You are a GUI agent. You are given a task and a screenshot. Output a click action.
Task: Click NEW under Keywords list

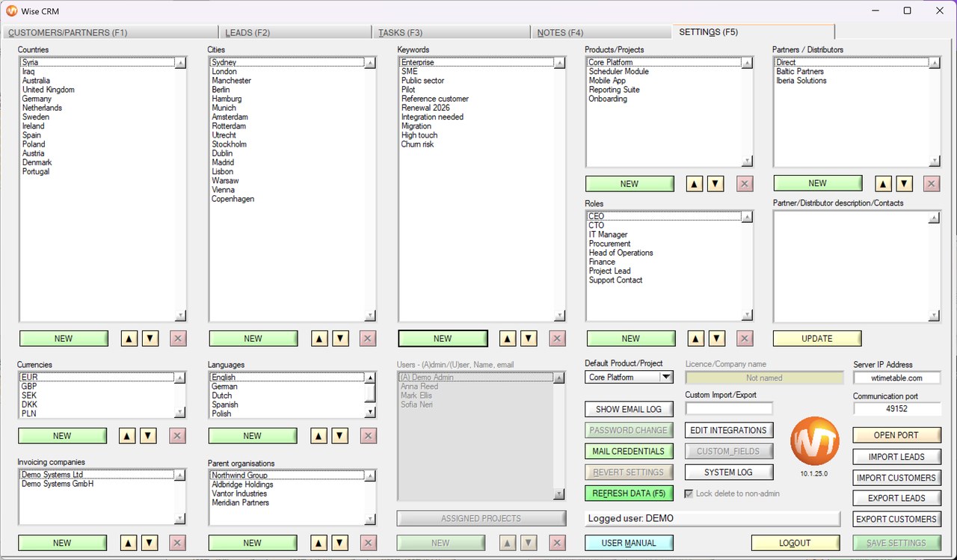[x=443, y=339]
